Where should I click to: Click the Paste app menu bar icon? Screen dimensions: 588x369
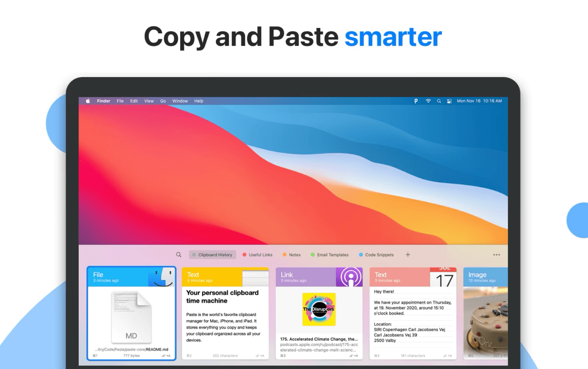[416, 101]
